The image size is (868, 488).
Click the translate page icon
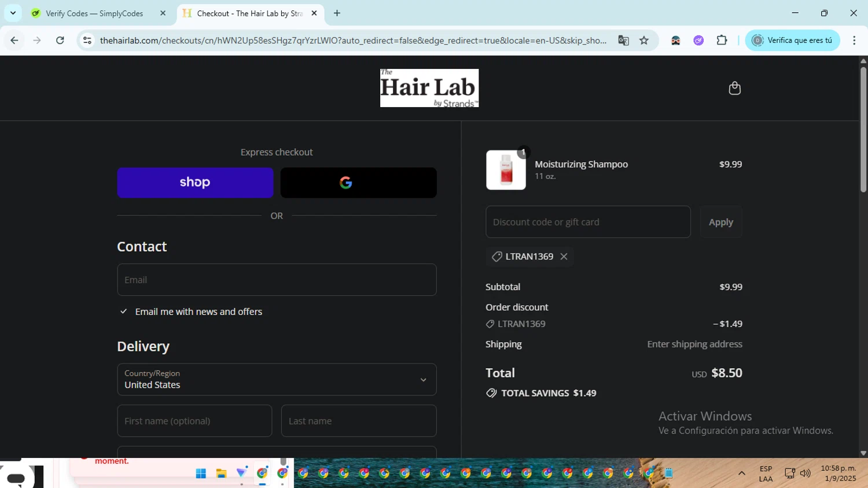coord(623,41)
